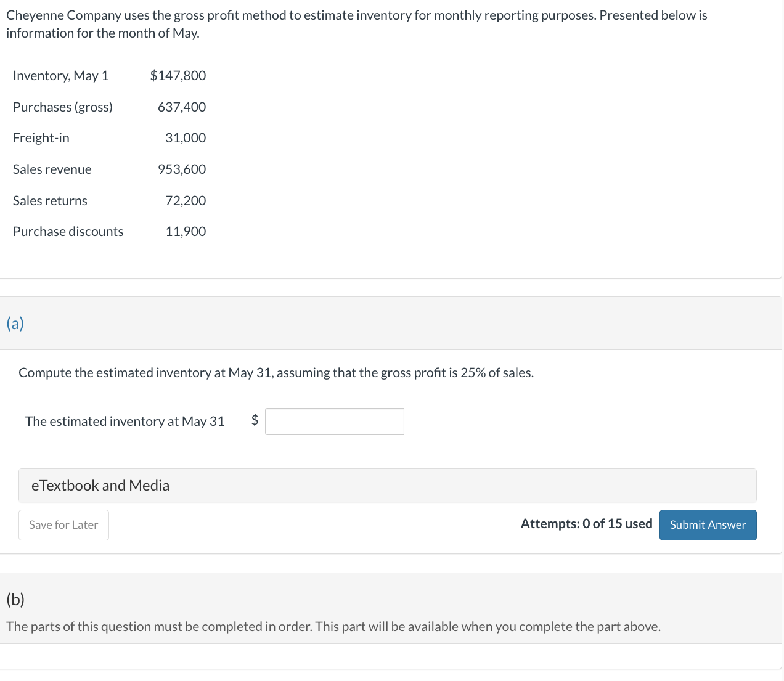The height and width of the screenshot is (681, 784).
Task: Click the $147,800 inventory value
Action: point(178,76)
